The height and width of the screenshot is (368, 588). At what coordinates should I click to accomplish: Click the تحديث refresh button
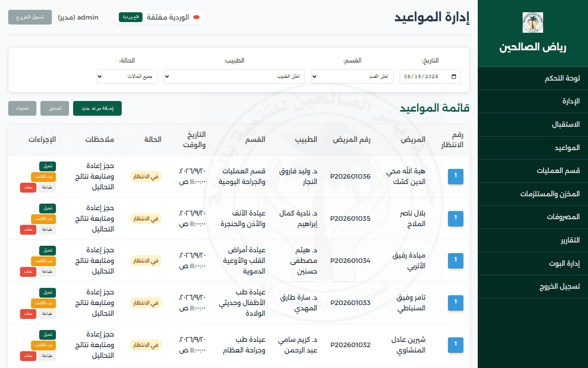(x=22, y=108)
